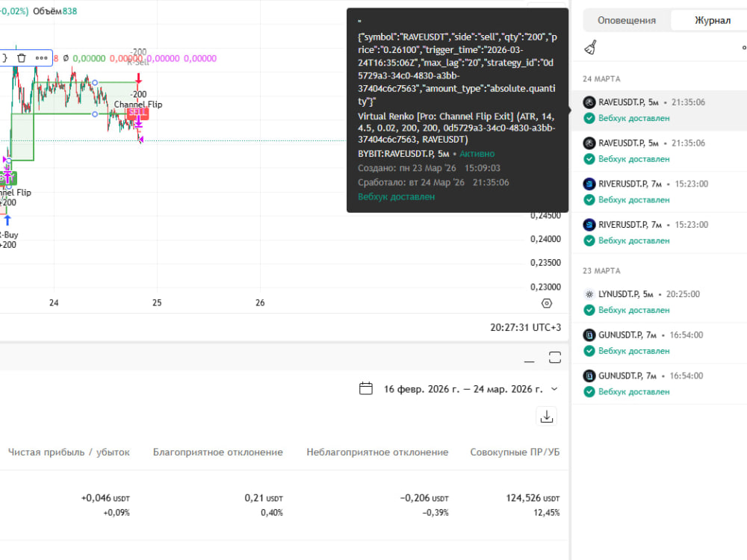Expand the date range dropdown chevron
The image size is (747, 560).
click(x=554, y=389)
